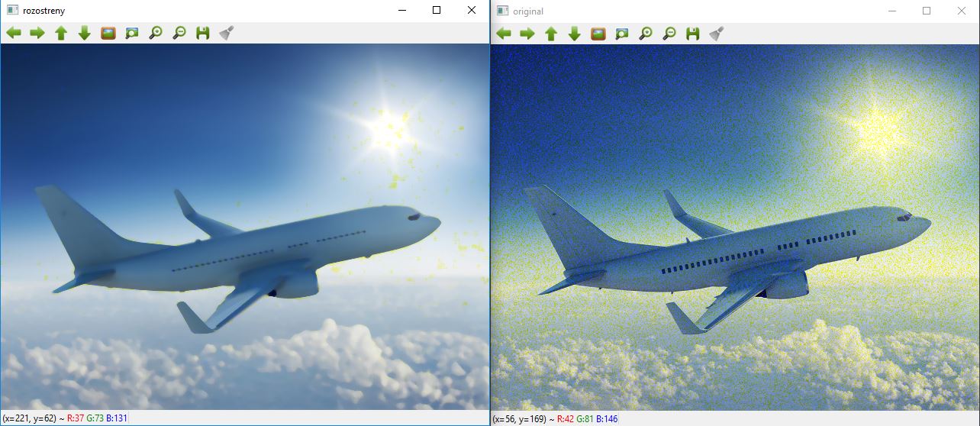This screenshot has width=980, height=426.
Task: Reset to original size in rozostreny window
Action: click(x=108, y=33)
